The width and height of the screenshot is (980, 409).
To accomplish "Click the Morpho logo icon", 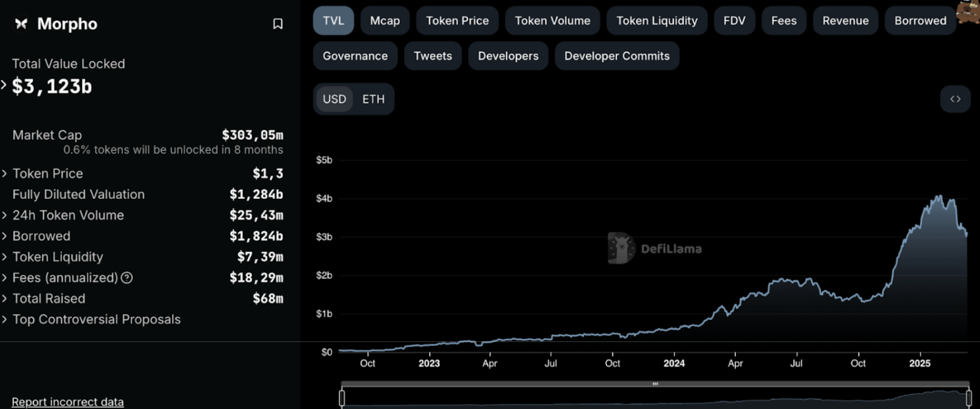I will [21, 24].
